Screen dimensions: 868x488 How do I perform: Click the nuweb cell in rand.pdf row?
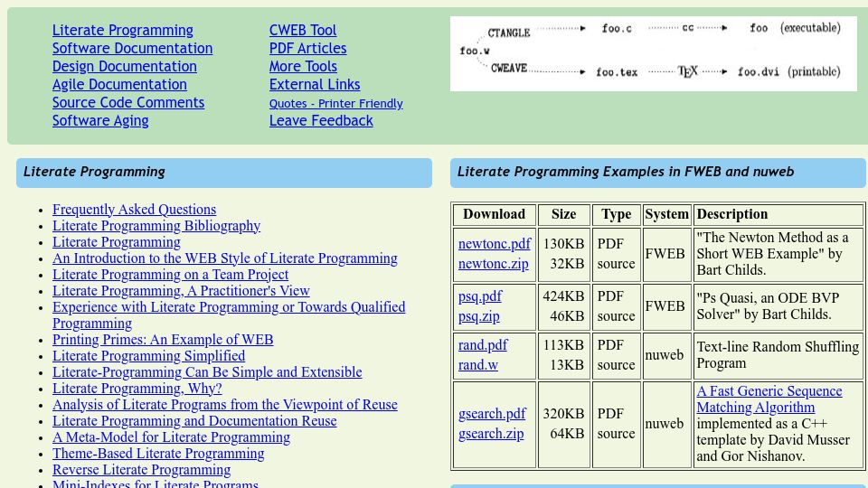666,354
